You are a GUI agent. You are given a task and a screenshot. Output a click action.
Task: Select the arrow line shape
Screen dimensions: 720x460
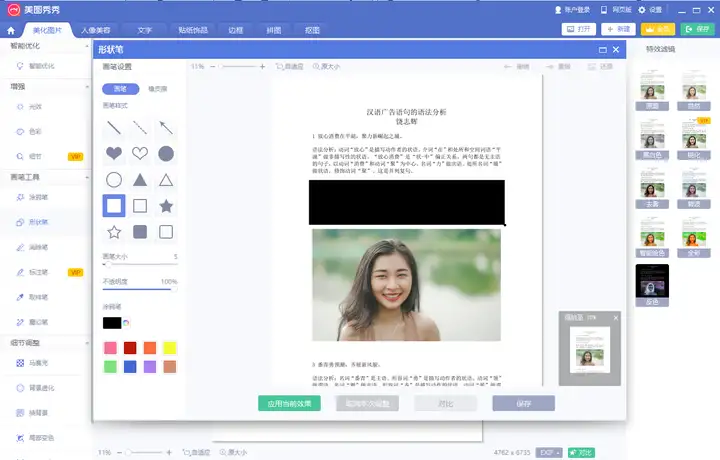pos(166,128)
